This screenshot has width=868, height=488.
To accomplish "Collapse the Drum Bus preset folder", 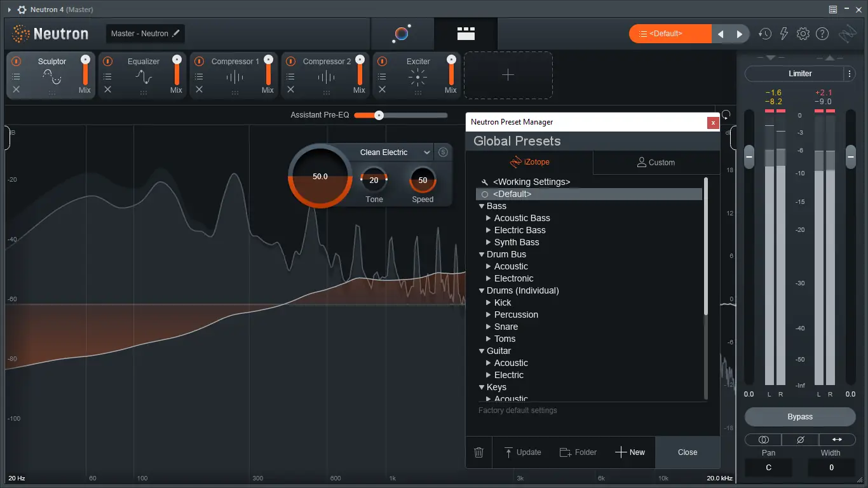I will point(482,254).
